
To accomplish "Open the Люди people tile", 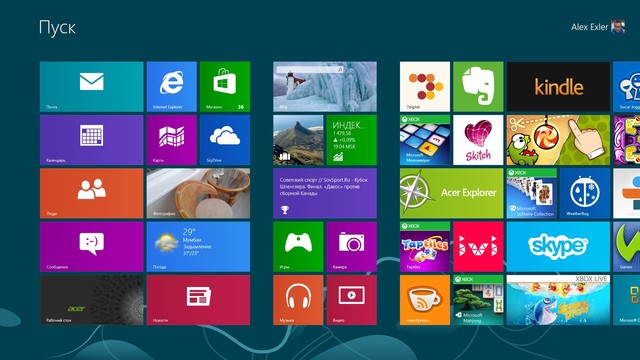I will pyautogui.click(x=91, y=193).
